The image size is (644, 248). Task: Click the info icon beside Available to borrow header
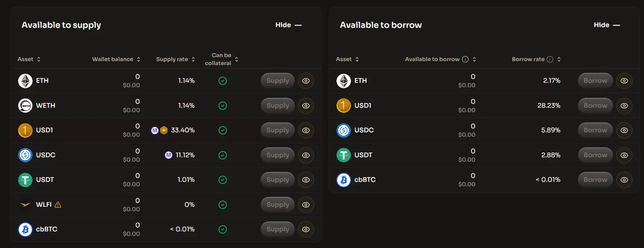(x=465, y=59)
